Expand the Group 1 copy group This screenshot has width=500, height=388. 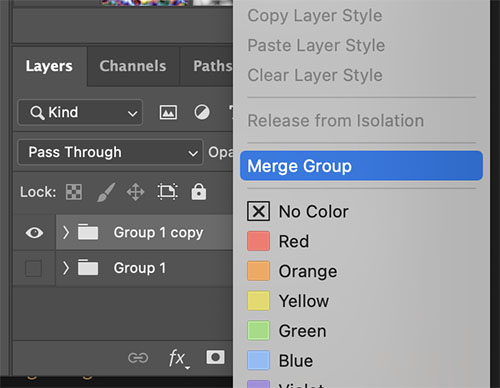(x=66, y=232)
